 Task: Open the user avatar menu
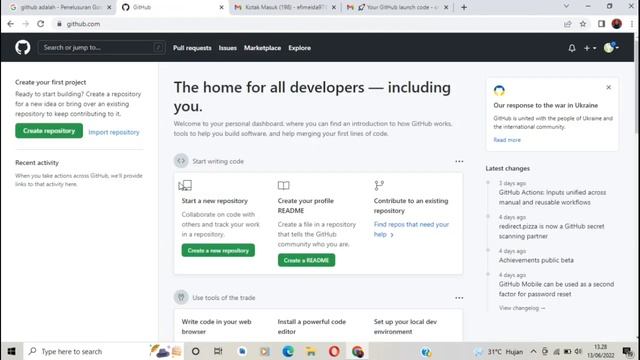(611, 48)
